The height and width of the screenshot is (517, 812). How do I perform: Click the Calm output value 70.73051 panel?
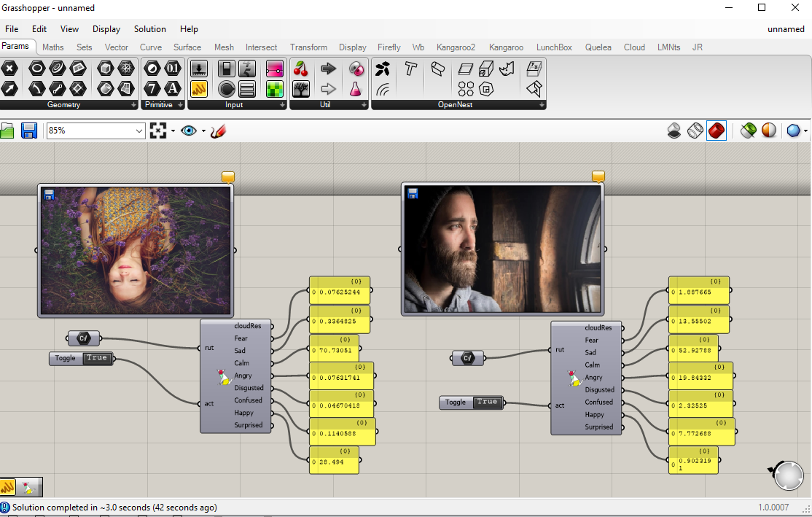click(x=335, y=350)
